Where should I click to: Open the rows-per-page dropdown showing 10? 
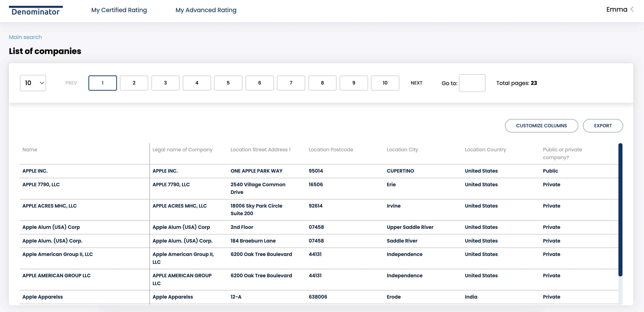[x=33, y=83]
